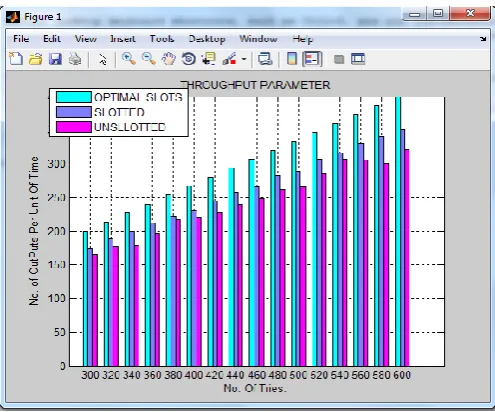This screenshot has width=495, height=412.
Task: Insert a colorbar via toolbar icon
Action: click(292, 59)
